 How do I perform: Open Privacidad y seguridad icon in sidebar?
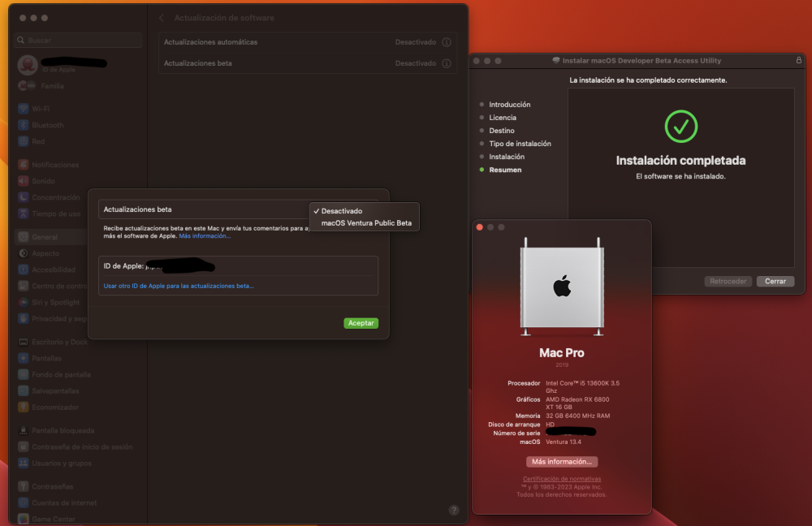[x=24, y=318]
